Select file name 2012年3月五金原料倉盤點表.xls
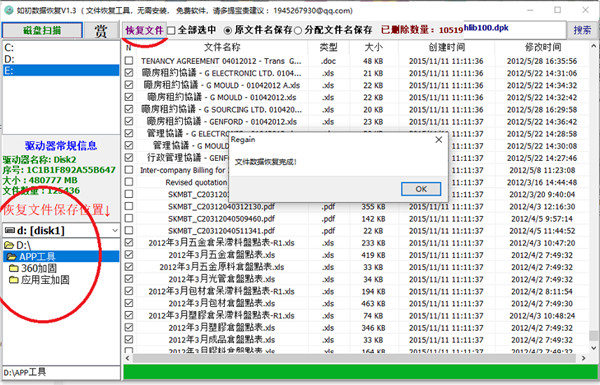The height and width of the screenshot is (385, 600). click(222, 267)
